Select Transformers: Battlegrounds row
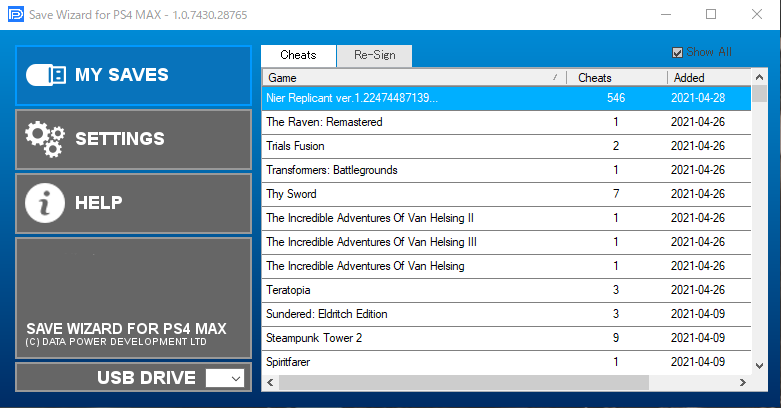Screen dimensions: 781x408 (507, 170)
